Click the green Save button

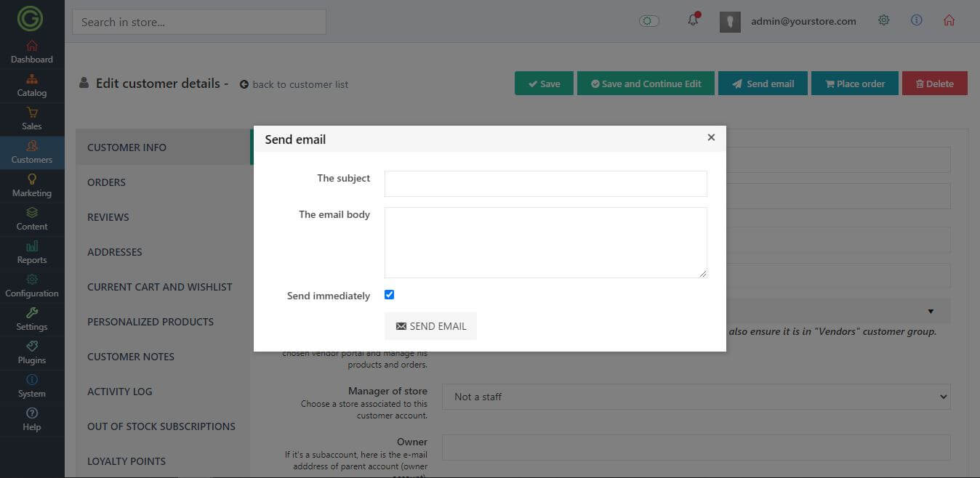[544, 84]
